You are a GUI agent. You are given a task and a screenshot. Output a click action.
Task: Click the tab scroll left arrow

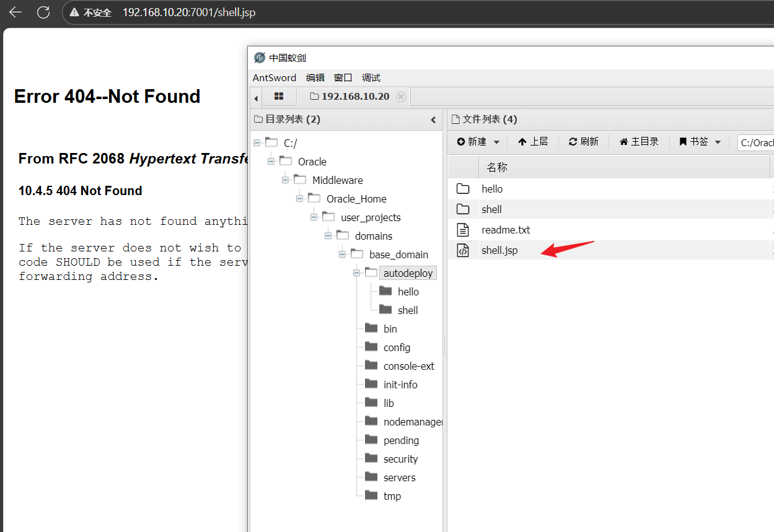coord(256,97)
